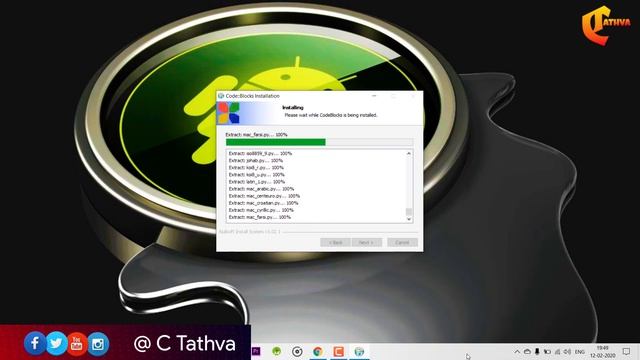Open the network icon in the system tray

click(x=558, y=352)
